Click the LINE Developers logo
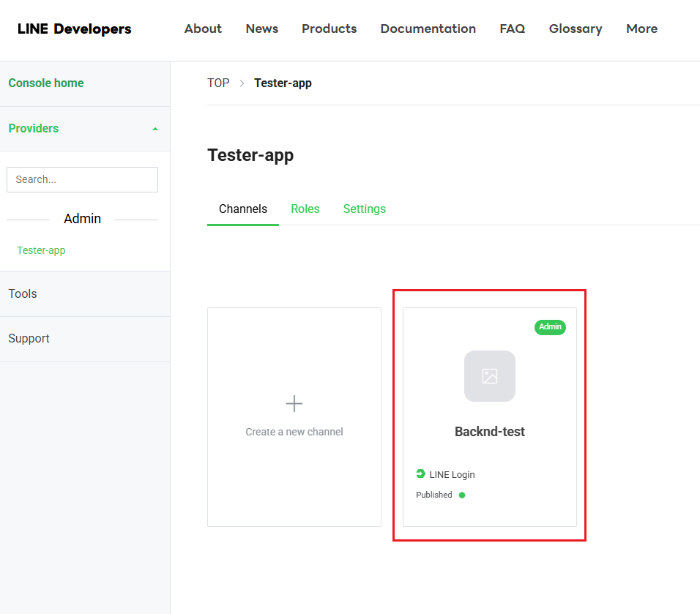The height and width of the screenshot is (614, 700). 75,29
